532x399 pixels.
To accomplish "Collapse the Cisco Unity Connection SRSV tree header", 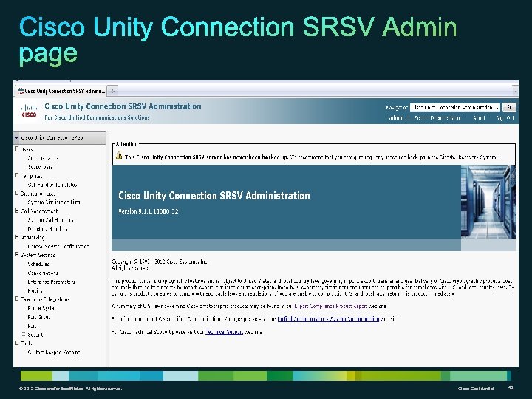I will point(16,137).
